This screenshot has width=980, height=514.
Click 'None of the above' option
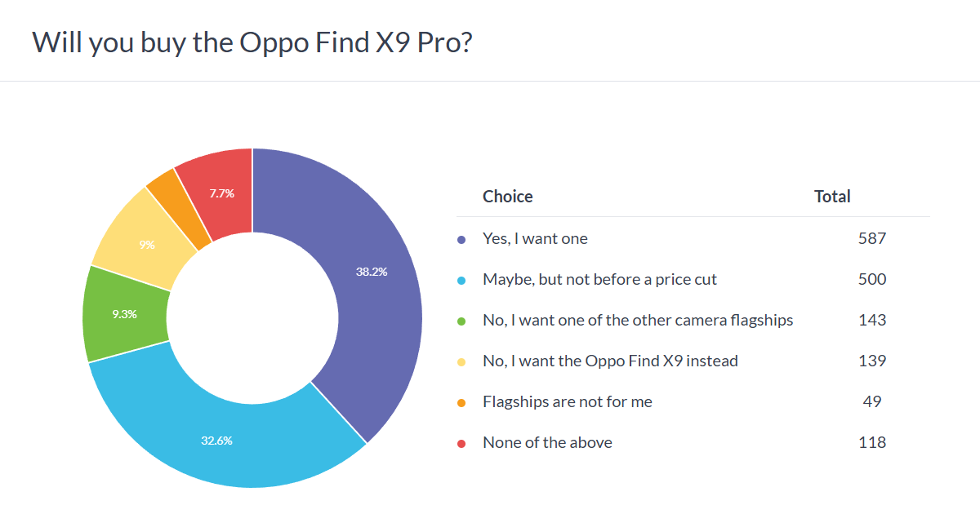point(547,443)
